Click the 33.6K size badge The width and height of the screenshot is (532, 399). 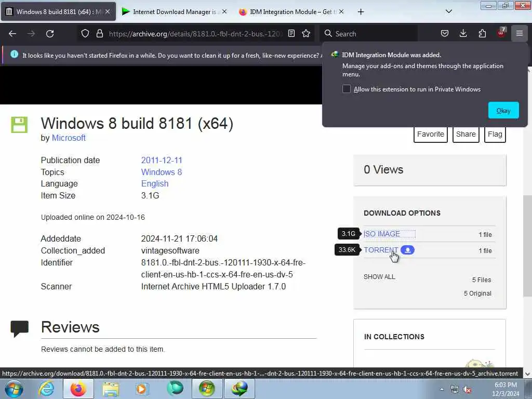(x=347, y=250)
